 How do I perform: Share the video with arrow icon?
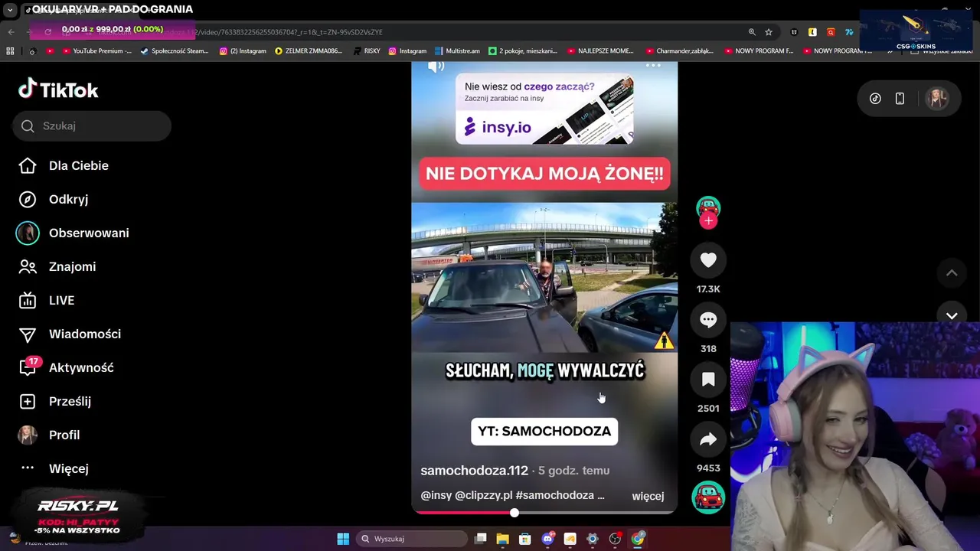click(708, 439)
